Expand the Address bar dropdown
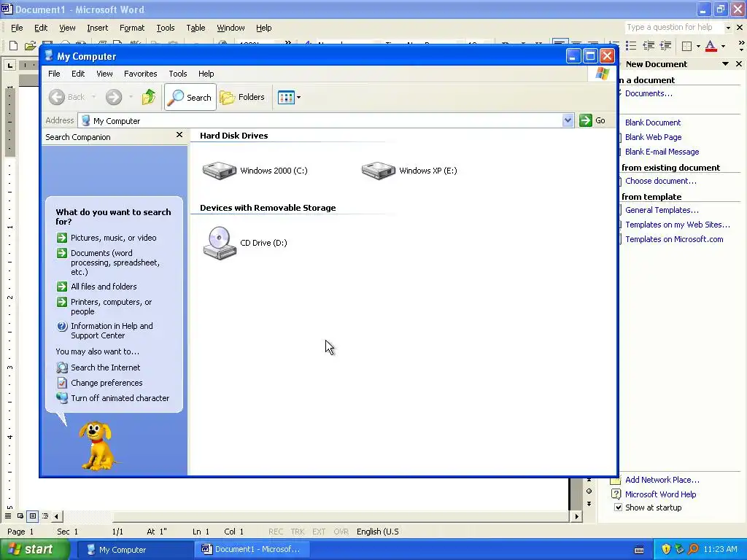This screenshot has height=560, width=747. 568,120
